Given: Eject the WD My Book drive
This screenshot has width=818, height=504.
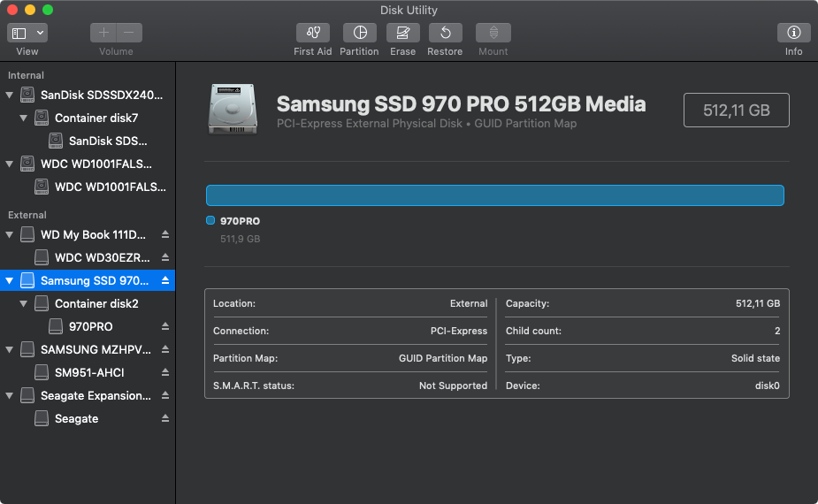Looking at the screenshot, I should pos(164,234).
